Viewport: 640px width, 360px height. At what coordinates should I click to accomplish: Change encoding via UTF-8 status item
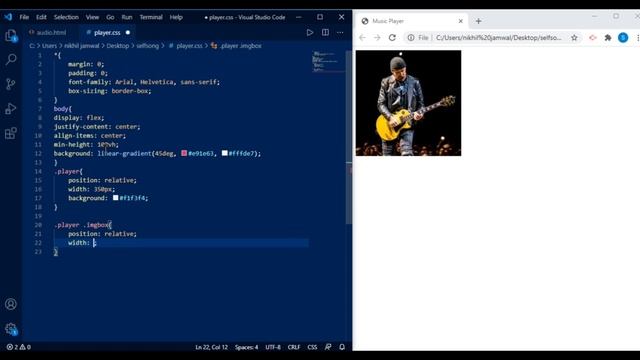(273, 347)
